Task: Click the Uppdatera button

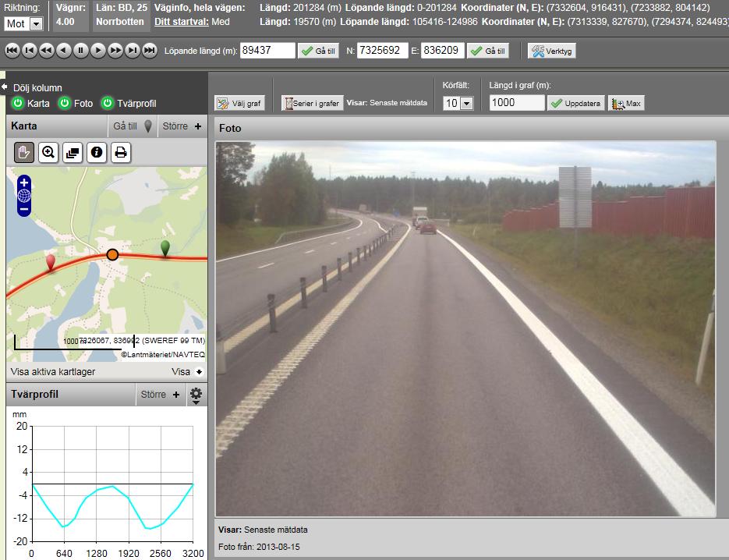Action: [x=575, y=103]
